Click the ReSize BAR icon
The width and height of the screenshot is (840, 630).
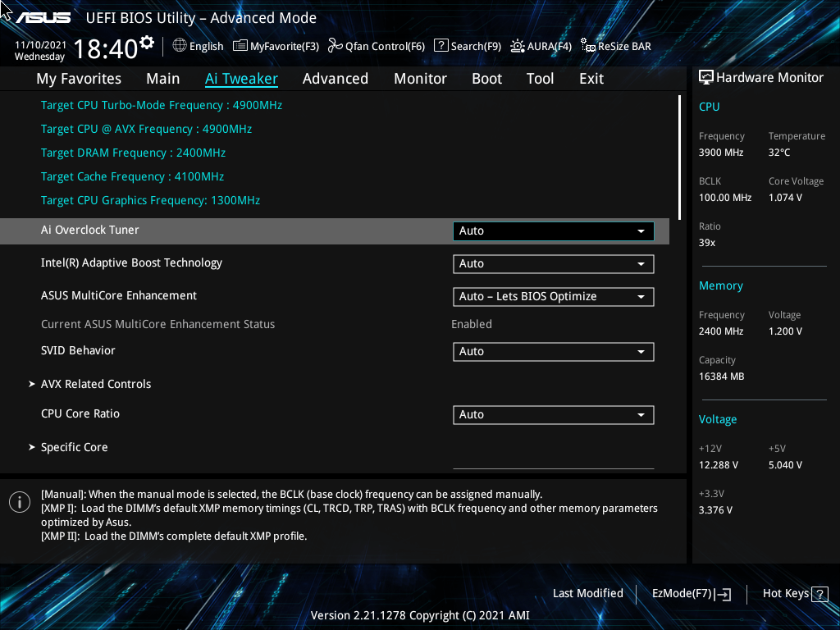[588, 46]
